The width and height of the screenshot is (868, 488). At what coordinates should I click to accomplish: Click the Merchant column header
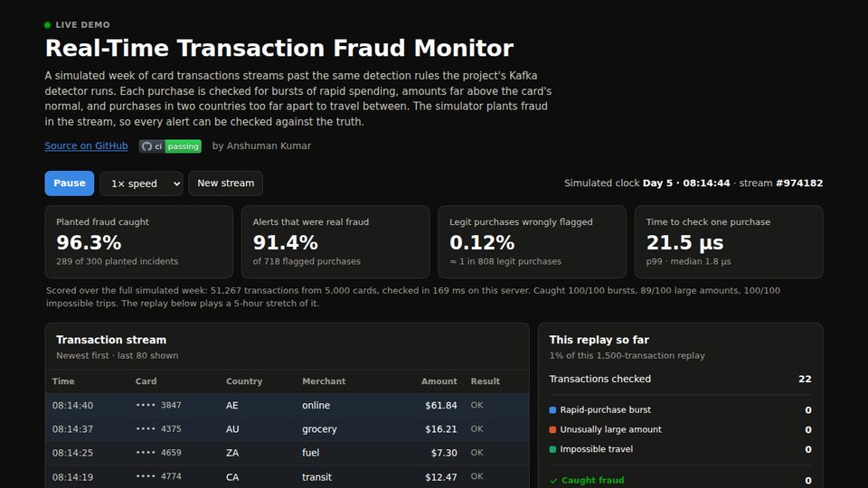[324, 381]
